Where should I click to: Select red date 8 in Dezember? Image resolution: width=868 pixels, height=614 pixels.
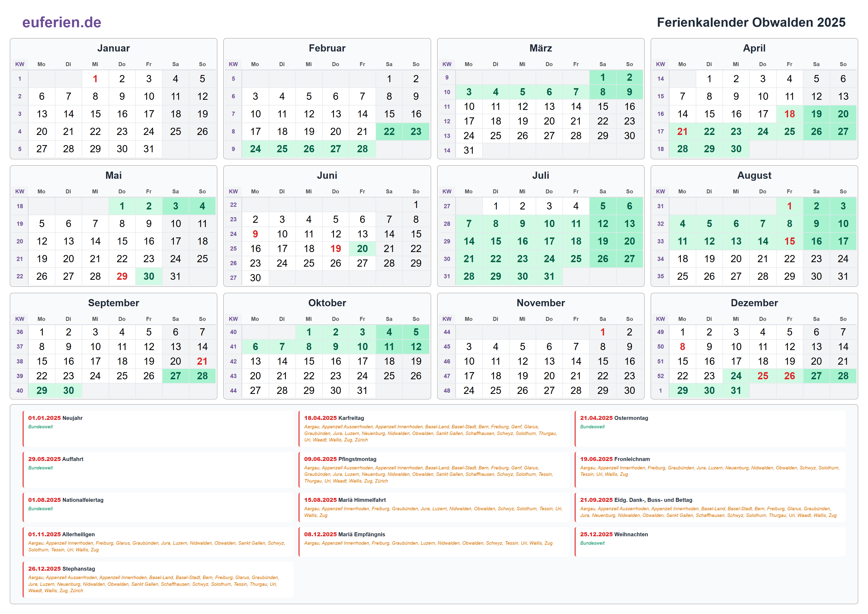click(682, 347)
